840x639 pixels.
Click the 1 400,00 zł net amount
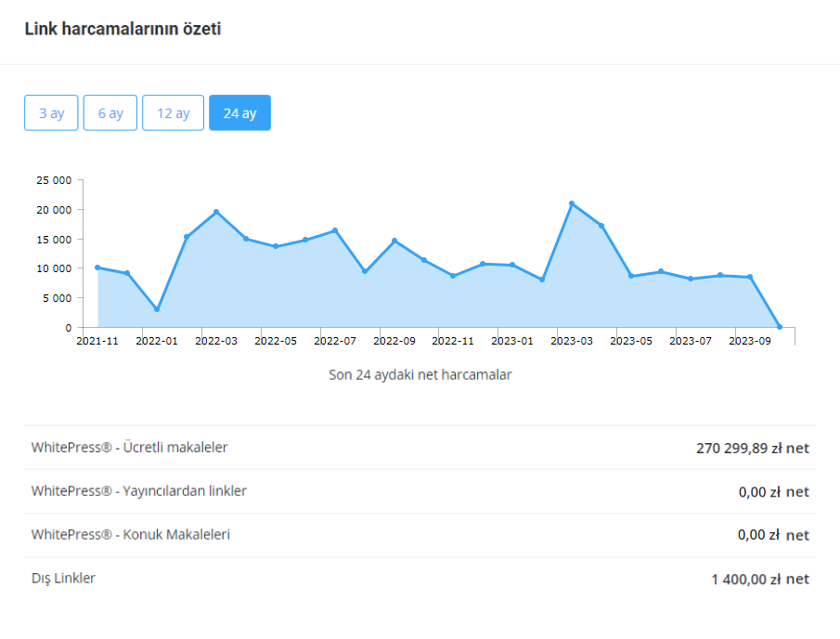760,579
